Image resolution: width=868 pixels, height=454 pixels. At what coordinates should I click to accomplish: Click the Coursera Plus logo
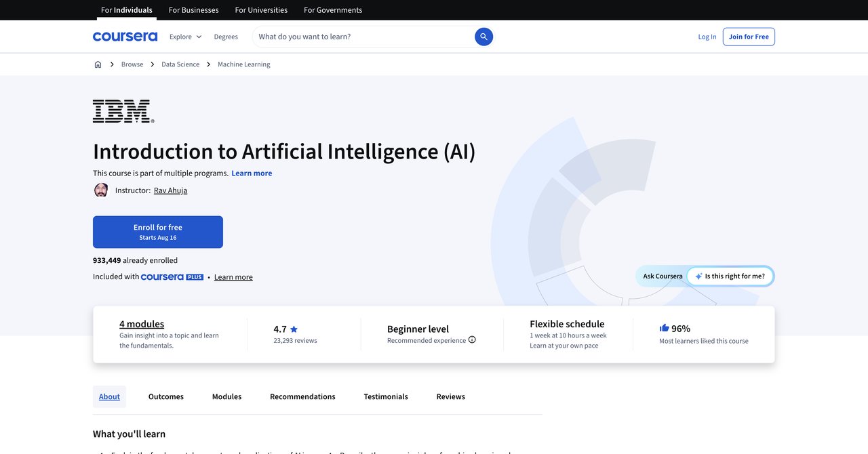pyautogui.click(x=172, y=276)
